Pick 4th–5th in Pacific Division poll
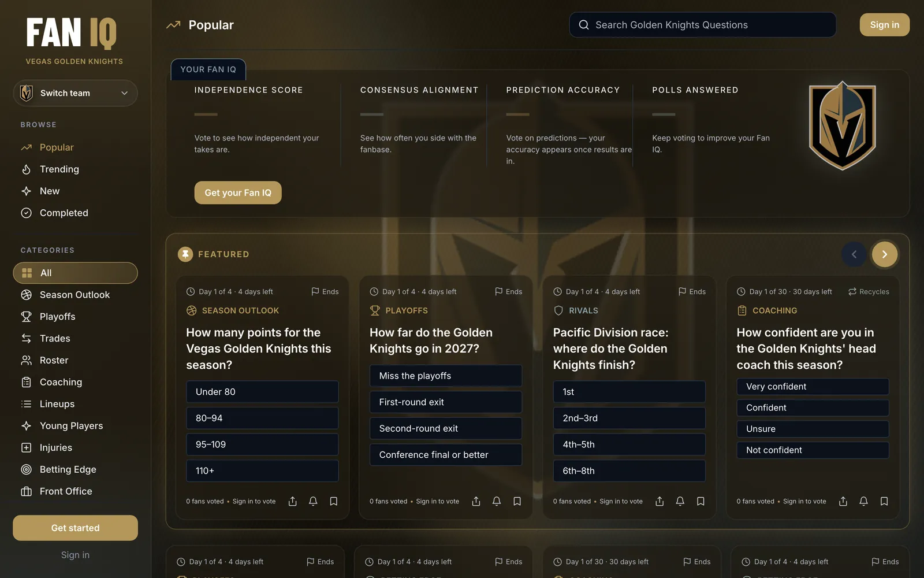This screenshot has height=578, width=924. (629, 444)
